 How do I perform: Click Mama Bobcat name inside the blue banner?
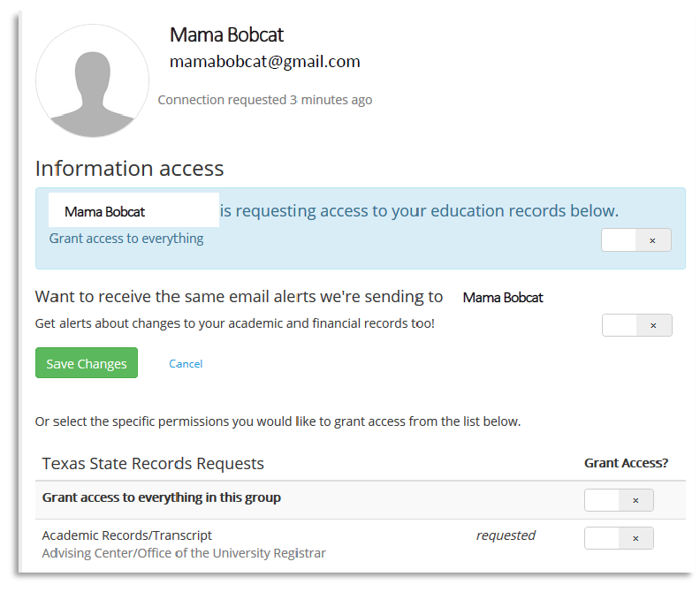pos(105,212)
